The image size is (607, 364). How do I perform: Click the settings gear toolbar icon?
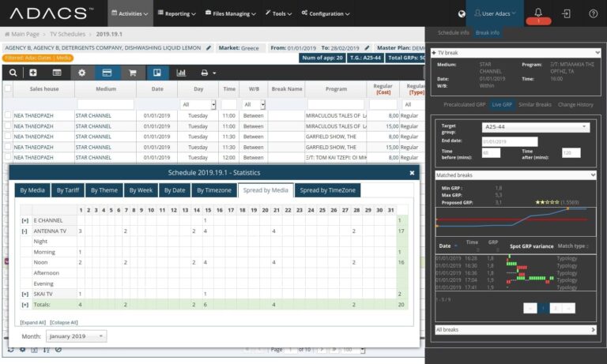point(81,73)
